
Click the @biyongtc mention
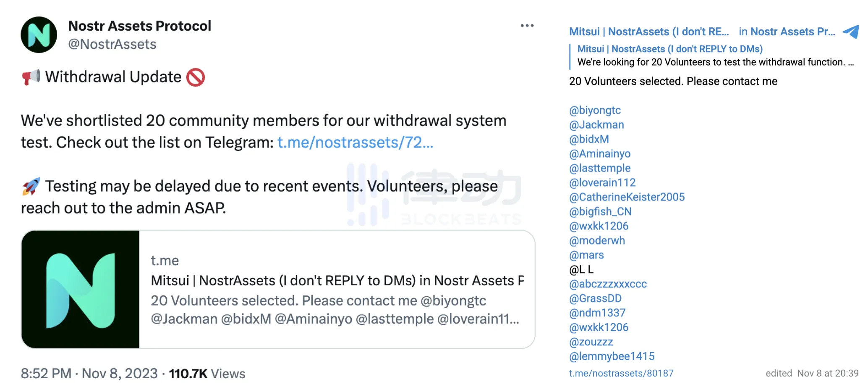click(595, 110)
